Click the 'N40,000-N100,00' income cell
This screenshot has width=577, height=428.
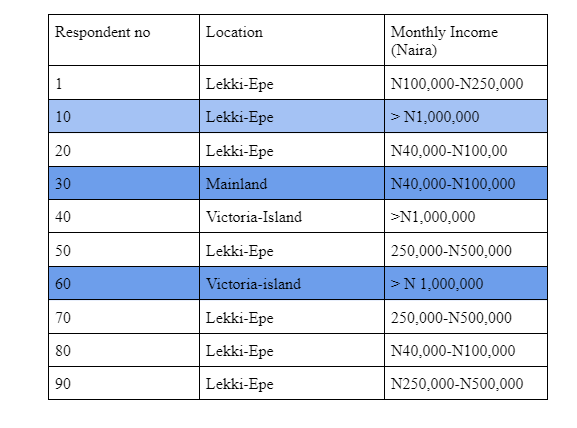(466, 150)
